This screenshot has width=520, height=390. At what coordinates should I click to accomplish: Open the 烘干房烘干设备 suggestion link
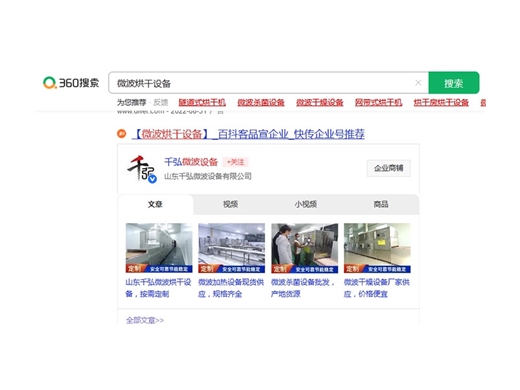(441, 102)
